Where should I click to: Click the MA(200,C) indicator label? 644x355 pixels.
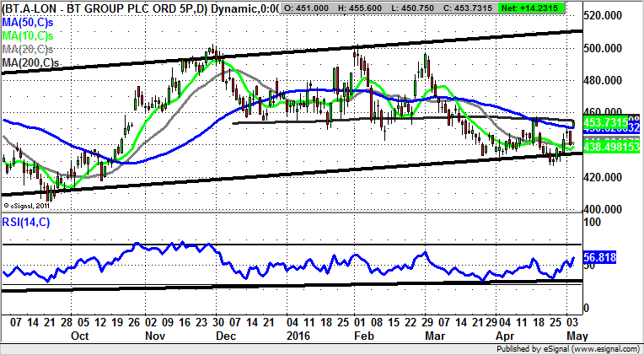tap(31, 62)
